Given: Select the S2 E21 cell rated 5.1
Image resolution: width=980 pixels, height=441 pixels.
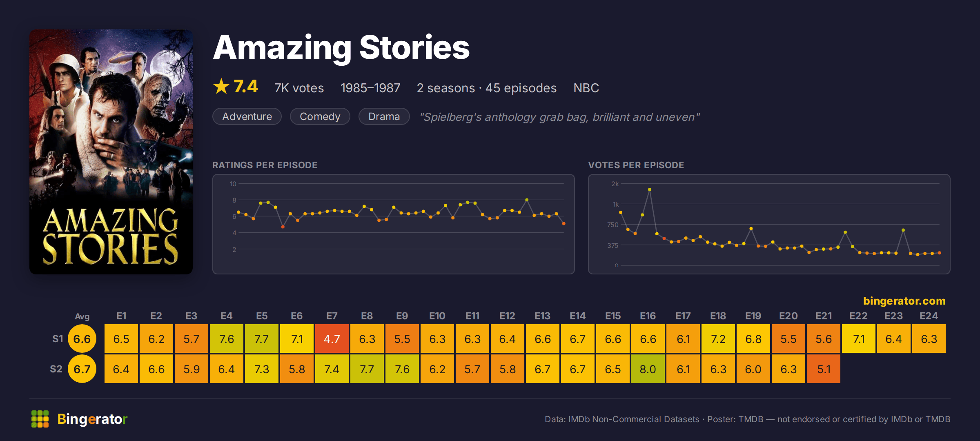Looking at the screenshot, I should point(824,369).
